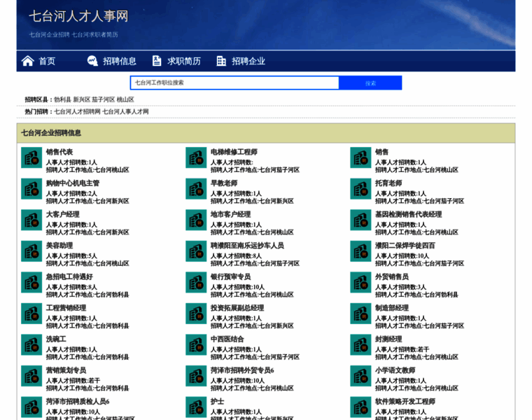The image size is (532, 420).
Task: Open the 勃利县 district link
Action: (62, 100)
